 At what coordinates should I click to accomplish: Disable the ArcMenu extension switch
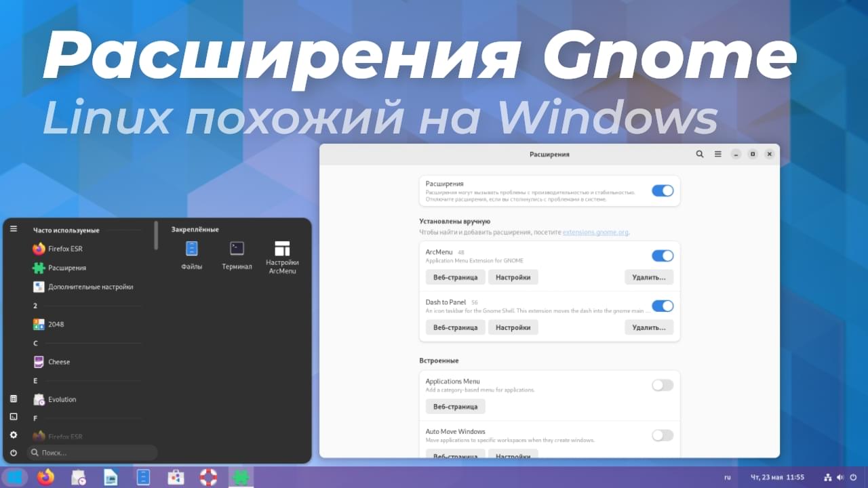[x=663, y=256]
